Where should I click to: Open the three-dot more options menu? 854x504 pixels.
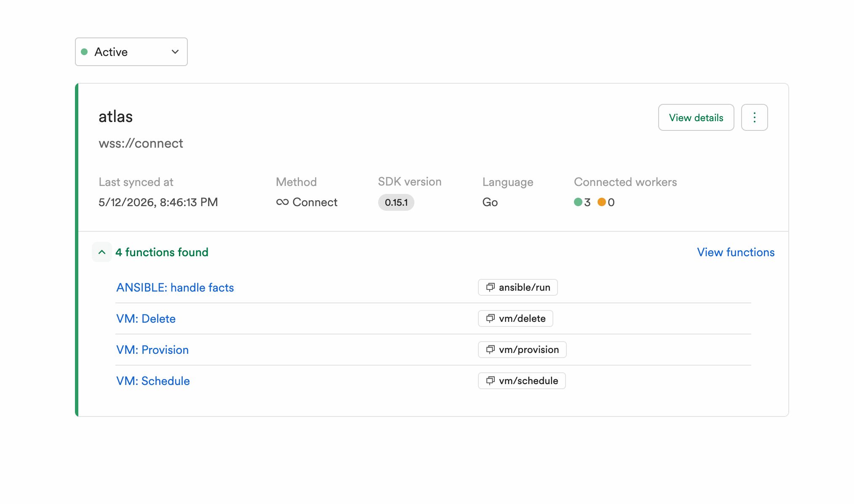(754, 117)
